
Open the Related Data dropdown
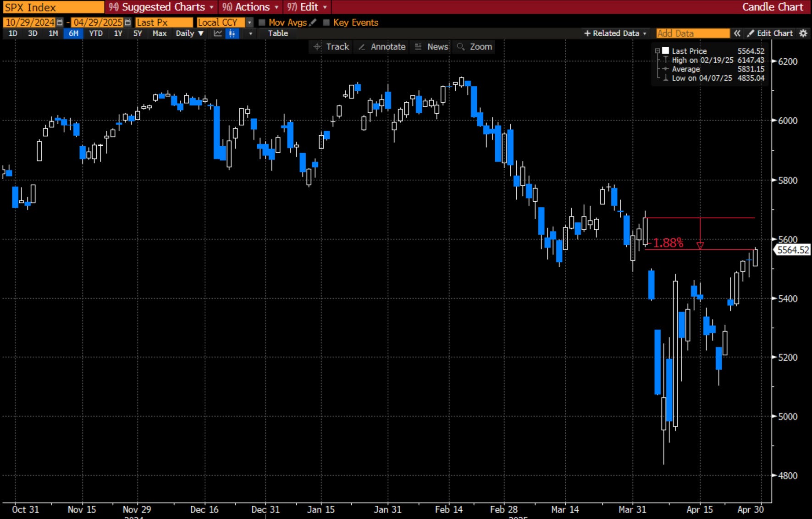(615, 33)
